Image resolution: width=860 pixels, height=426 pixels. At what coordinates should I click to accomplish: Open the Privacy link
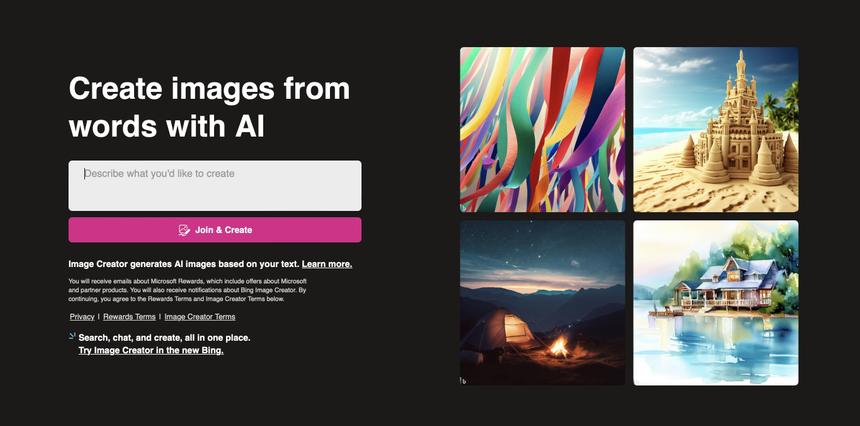pyautogui.click(x=82, y=317)
